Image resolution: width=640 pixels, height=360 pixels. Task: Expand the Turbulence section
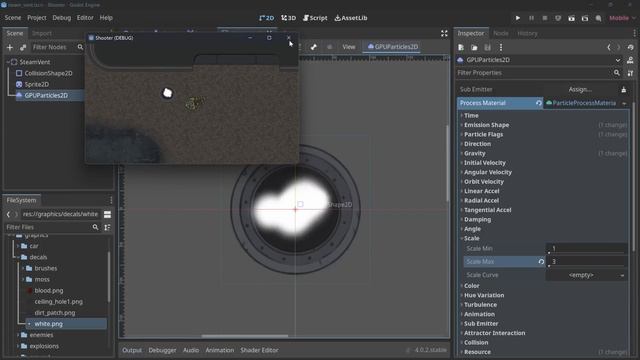pos(480,305)
